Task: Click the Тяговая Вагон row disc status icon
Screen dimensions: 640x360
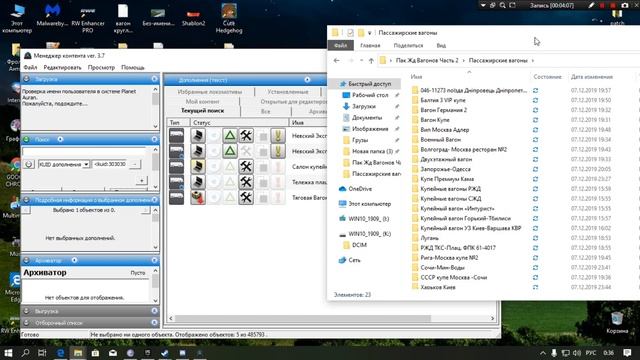Action: (x=198, y=197)
